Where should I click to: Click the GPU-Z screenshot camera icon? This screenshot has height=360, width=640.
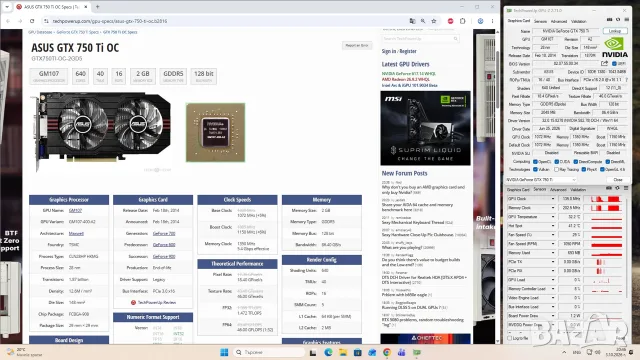(609, 19)
